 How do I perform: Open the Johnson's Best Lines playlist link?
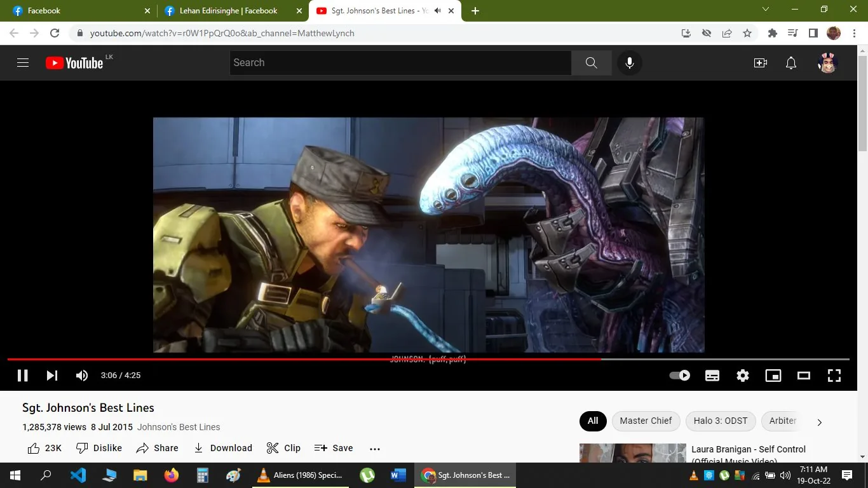click(178, 426)
